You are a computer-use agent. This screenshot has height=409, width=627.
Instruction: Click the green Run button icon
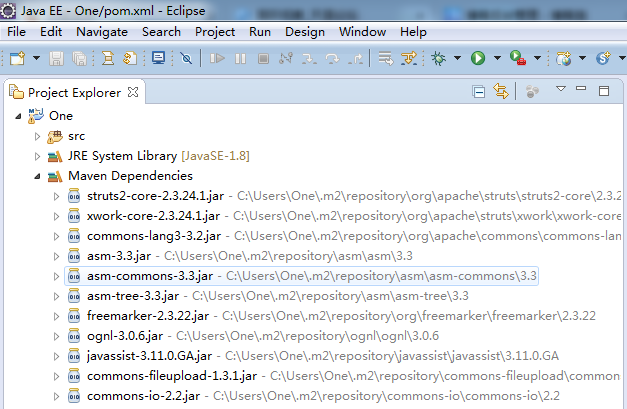pos(478,58)
